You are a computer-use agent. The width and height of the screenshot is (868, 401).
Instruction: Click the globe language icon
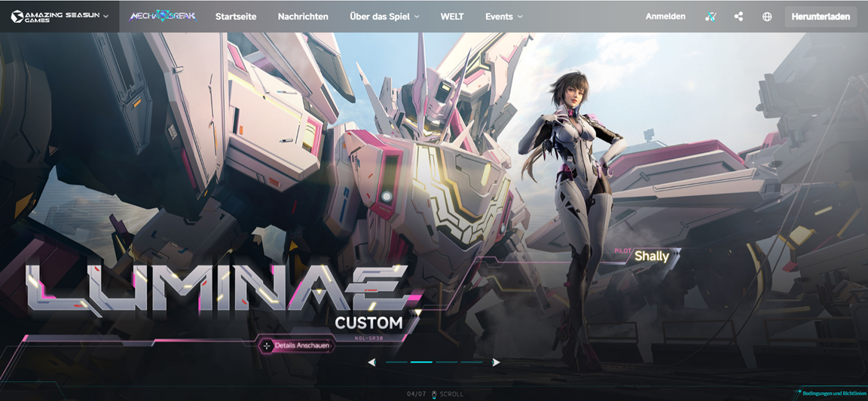[x=767, y=17]
